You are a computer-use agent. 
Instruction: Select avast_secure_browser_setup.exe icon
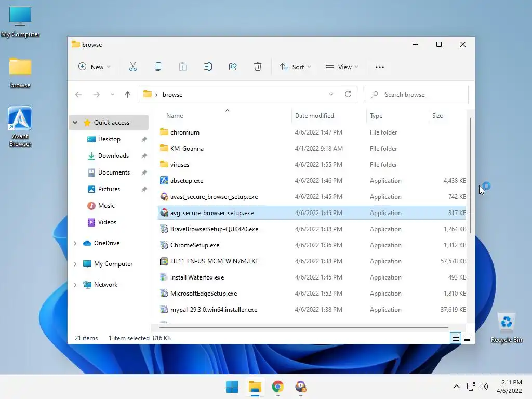pos(164,197)
